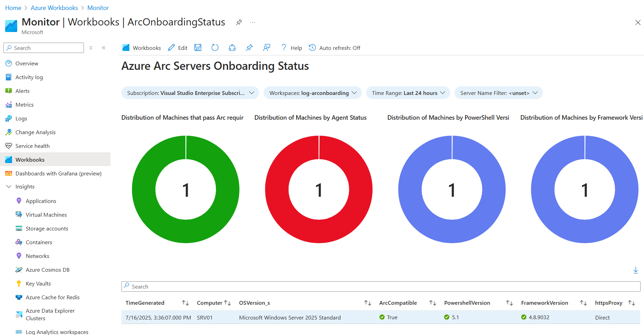The width and height of the screenshot is (644, 335).
Task: Pin the workbook to a dashboard
Action: [249, 47]
